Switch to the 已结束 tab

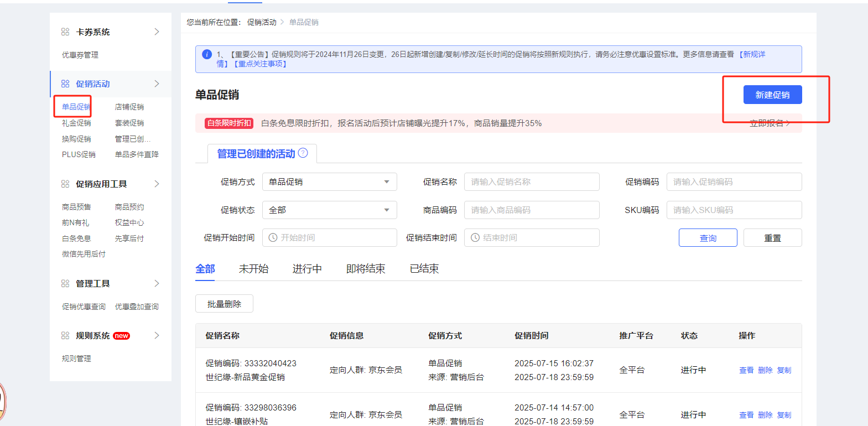click(424, 269)
